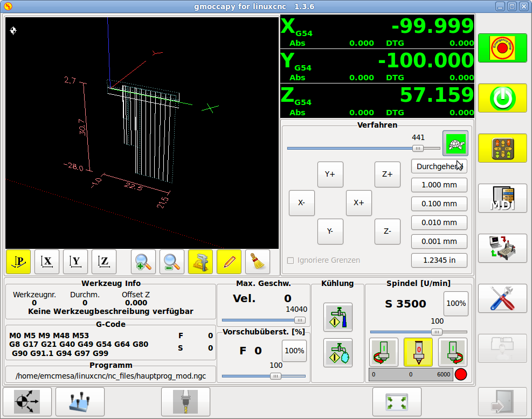
Task: Click the 'Keine Werkzeugbeschreibung verfügbar' text
Action: [110, 311]
